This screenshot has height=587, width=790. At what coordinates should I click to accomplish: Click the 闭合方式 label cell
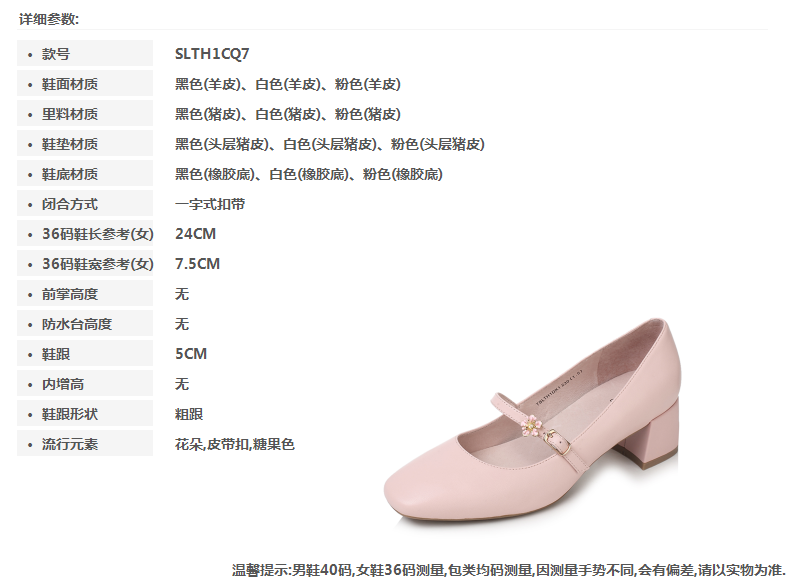click(85, 204)
